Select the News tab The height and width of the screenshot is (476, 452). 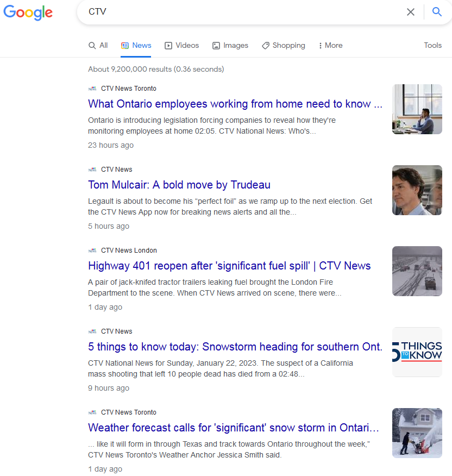click(136, 46)
